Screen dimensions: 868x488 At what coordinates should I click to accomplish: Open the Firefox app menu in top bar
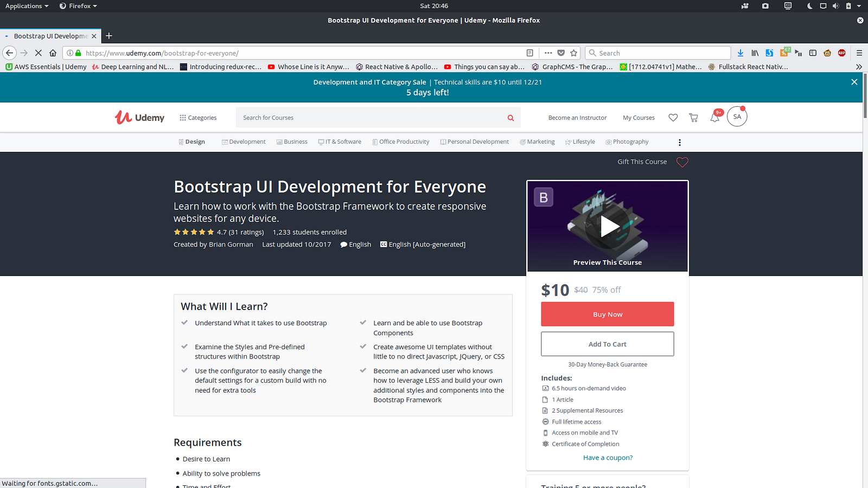pyautogui.click(x=78, y=6)
